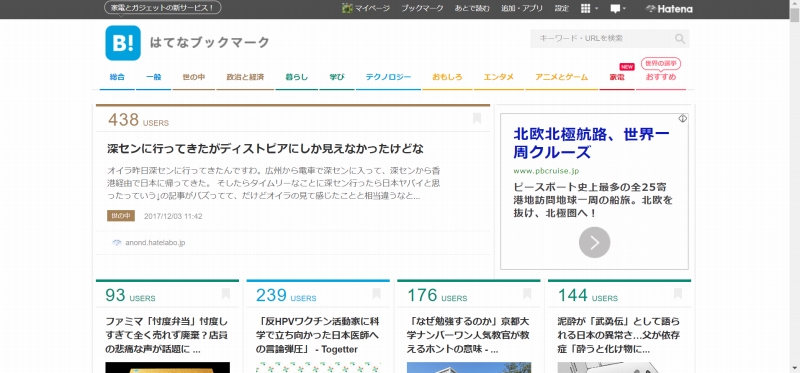This screenshot has width=800, height=373.
Task: Click the はてなブックマーク site title
Action: click(x=209, y=43)
